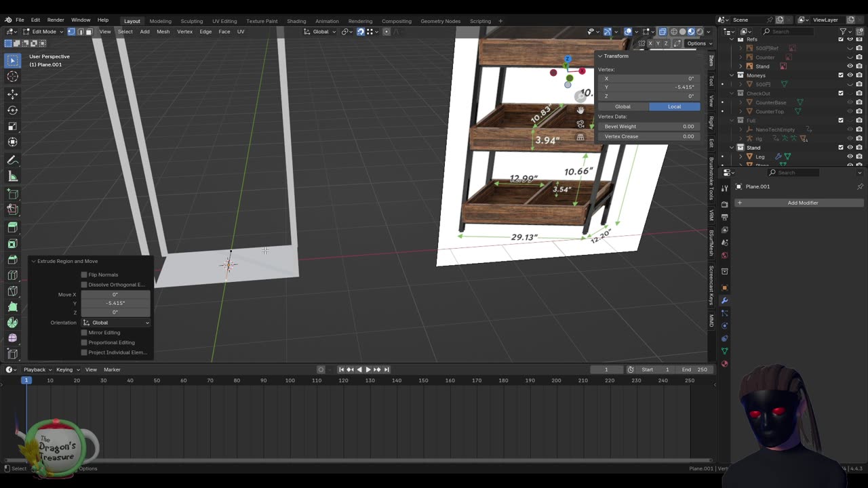The height and width of the screenshot is (488, 868).
Task: Jump to the timeline end frame
Action: 387,369
